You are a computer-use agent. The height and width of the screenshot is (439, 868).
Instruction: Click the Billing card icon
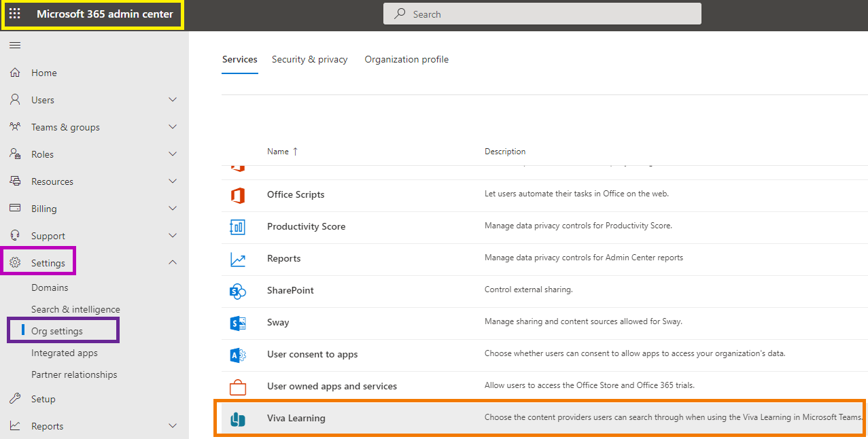[x=15, y=209]
